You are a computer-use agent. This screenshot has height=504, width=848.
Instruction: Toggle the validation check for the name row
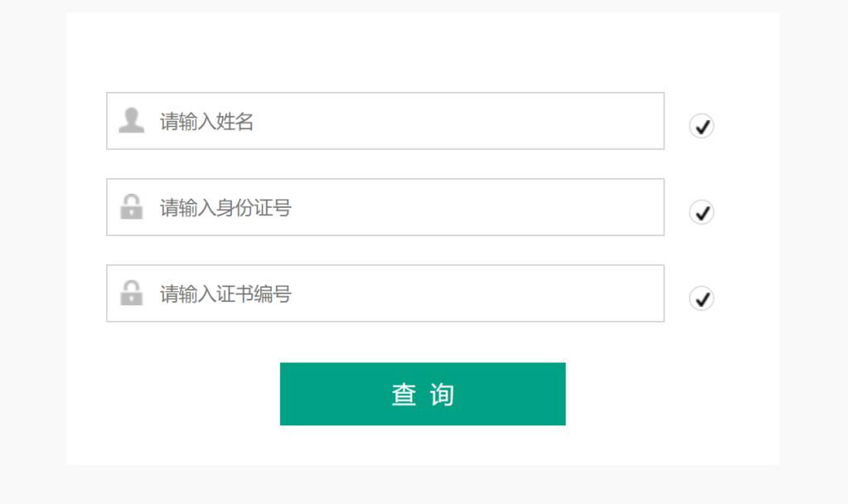click(701, 127)
